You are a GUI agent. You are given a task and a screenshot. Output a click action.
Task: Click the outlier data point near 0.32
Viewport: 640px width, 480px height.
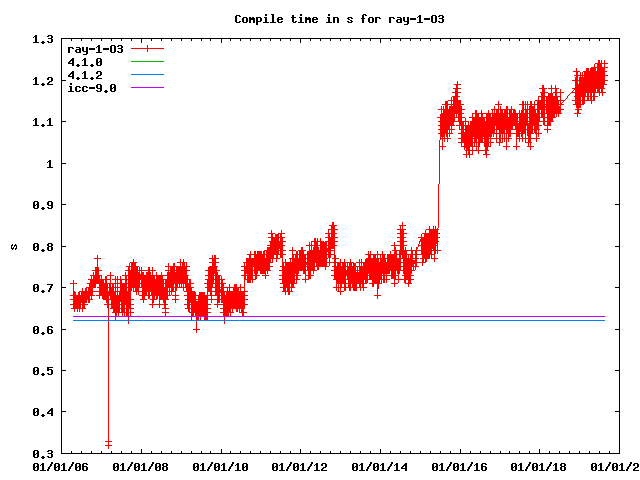pyautogui.click(x=108, y=443)
